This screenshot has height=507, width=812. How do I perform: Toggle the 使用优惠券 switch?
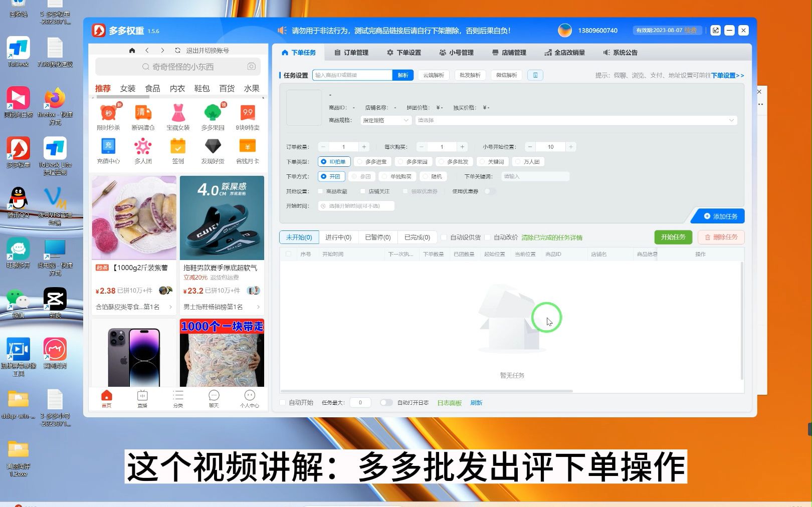coord(490,191)
